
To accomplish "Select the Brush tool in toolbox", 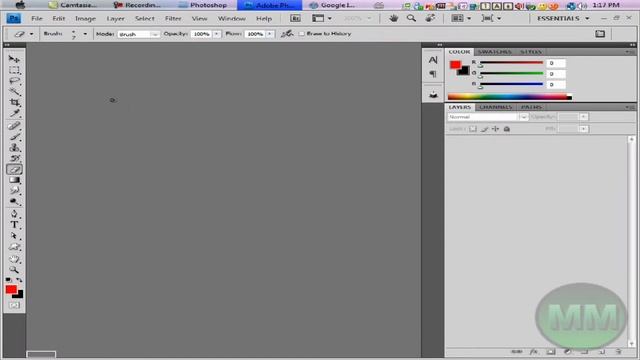I will click(14, 137).
